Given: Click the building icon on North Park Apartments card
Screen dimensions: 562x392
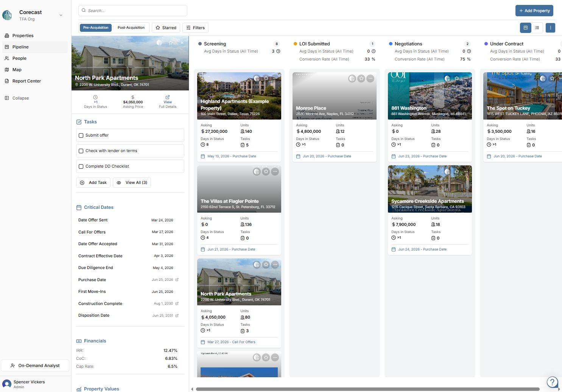Looking at the screenshot, I should click(x=257, y=264).
